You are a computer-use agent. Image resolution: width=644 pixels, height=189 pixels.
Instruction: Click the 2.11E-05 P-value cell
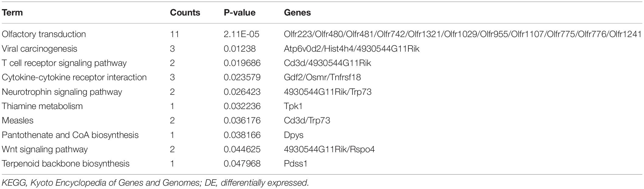[x=241, y=34]
